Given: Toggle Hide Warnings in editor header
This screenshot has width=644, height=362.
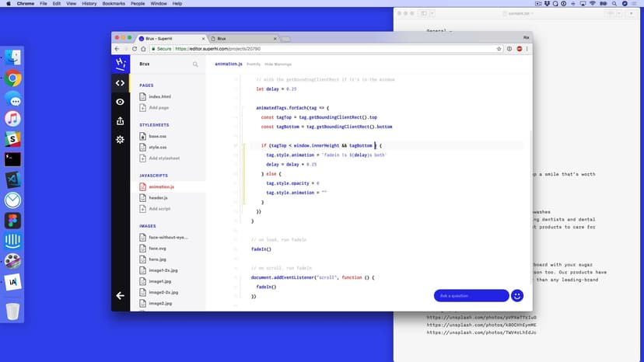Looking at the screenshot, I should [x=278, y=64].
